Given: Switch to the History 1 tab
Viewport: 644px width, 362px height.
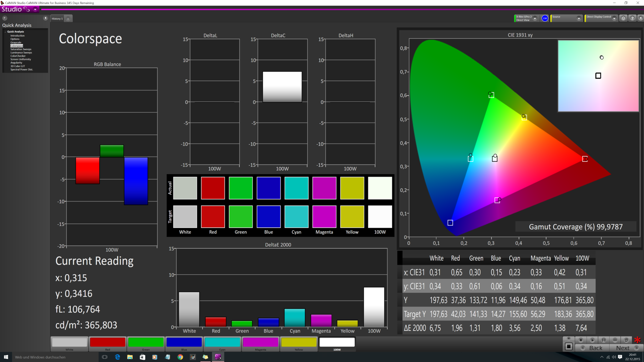Looking at the screenshot, I should [x=57, y=19].
